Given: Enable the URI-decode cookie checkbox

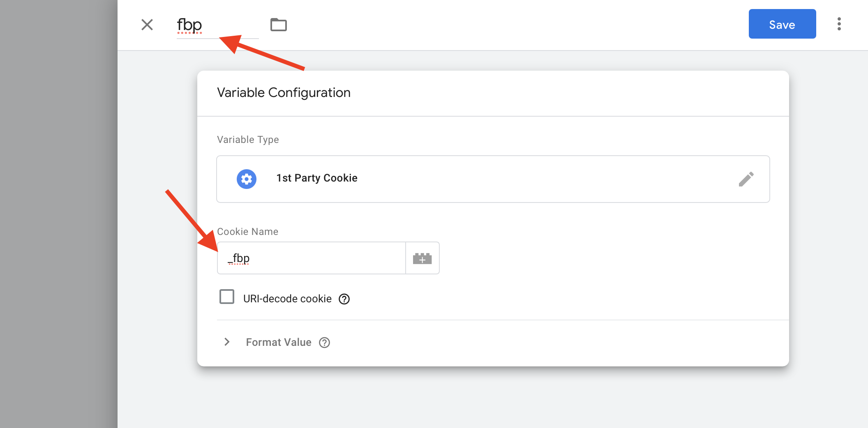Looking at the screenshot, I should click(227, 297).
